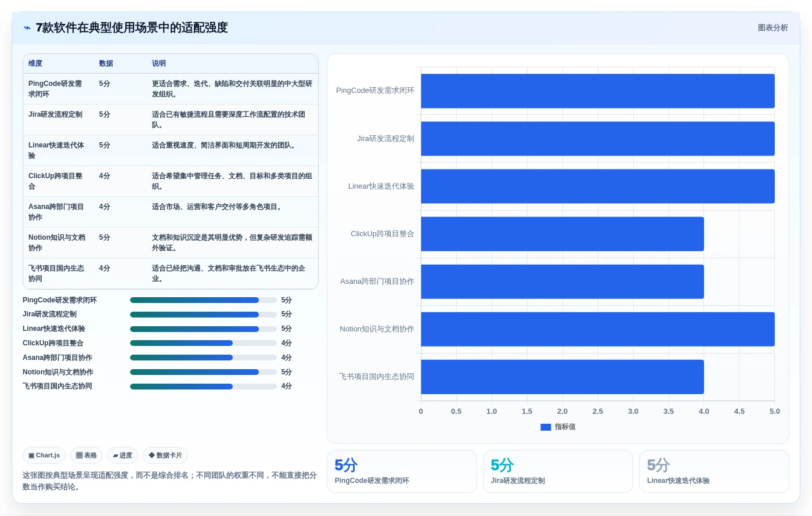Click the Jira研发流程定制 chart bar
The height and width of the screenshot is (516, 812).
[x=598, y=139]
